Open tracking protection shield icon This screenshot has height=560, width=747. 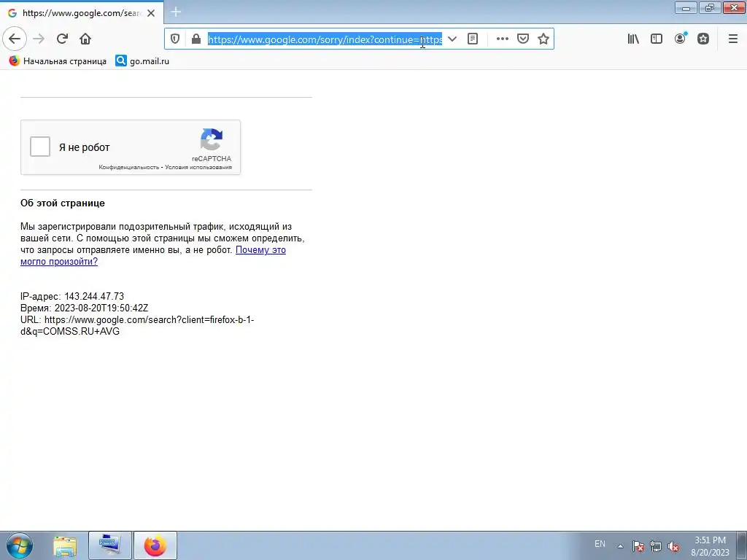175,39
